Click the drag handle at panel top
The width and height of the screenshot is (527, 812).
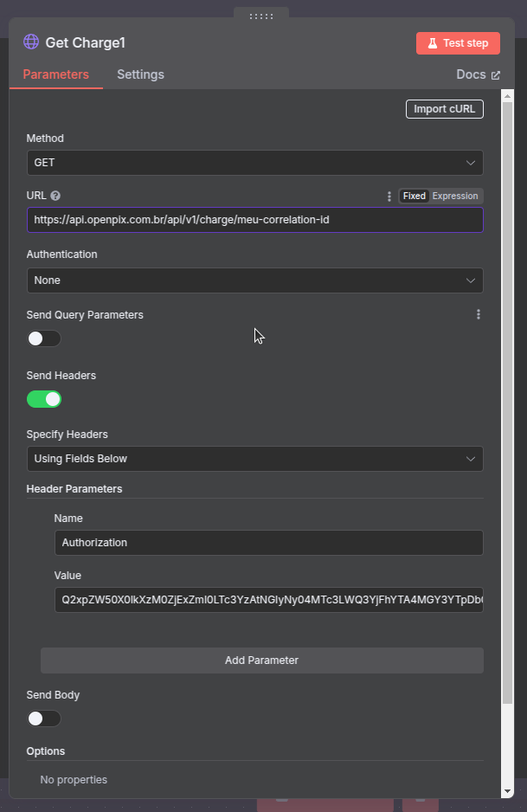[261, 16]
